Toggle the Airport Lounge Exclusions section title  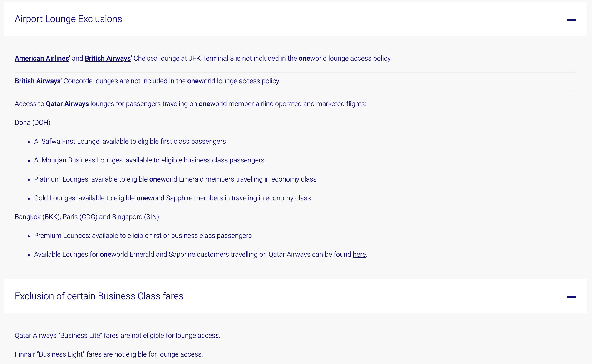(x=68, y=19)
